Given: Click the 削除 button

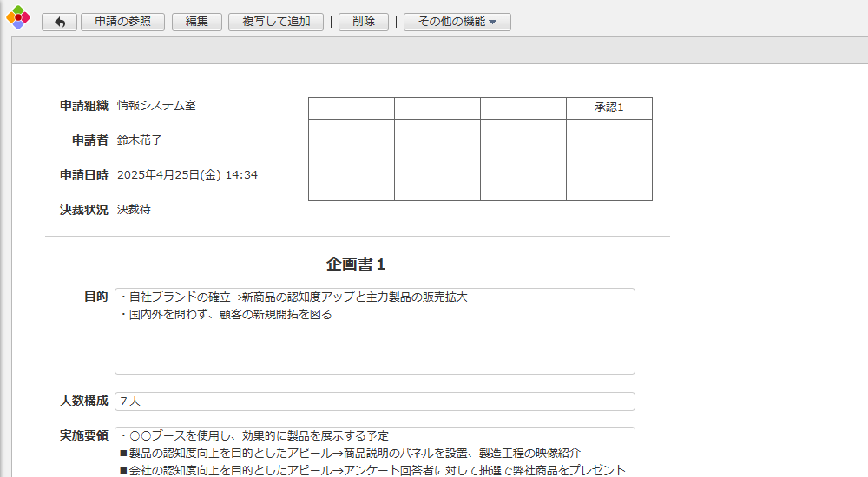Looking at the screenshot, I should [363, 22].
